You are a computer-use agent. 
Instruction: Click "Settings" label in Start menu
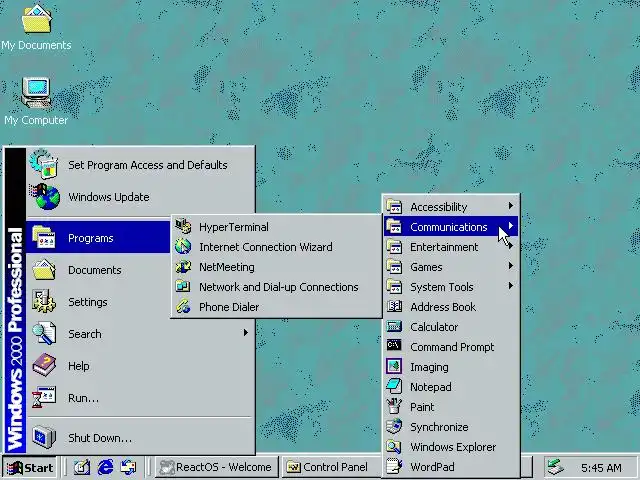[88, 302]
